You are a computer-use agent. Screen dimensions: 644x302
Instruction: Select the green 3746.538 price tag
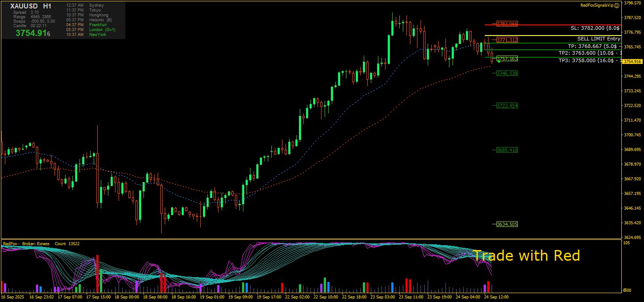tap(507, 73)
